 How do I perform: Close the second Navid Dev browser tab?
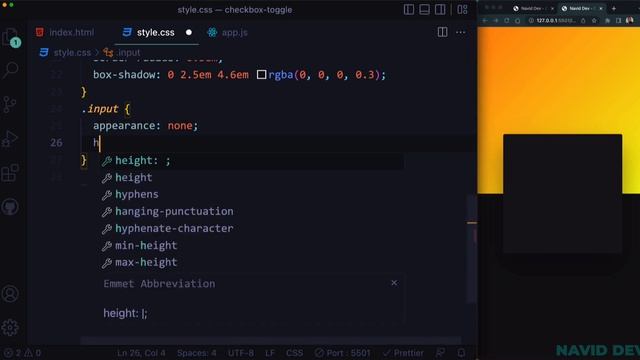click(x=601, y=8)
